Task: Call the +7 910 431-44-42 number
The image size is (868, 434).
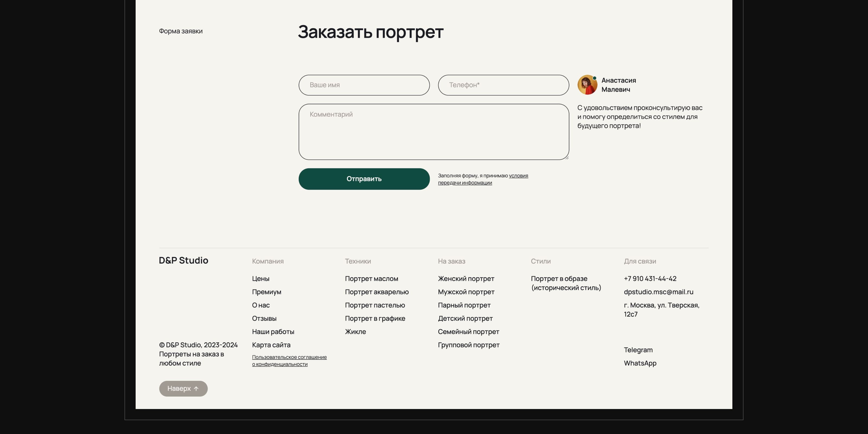Action: (x=650, y=279)
